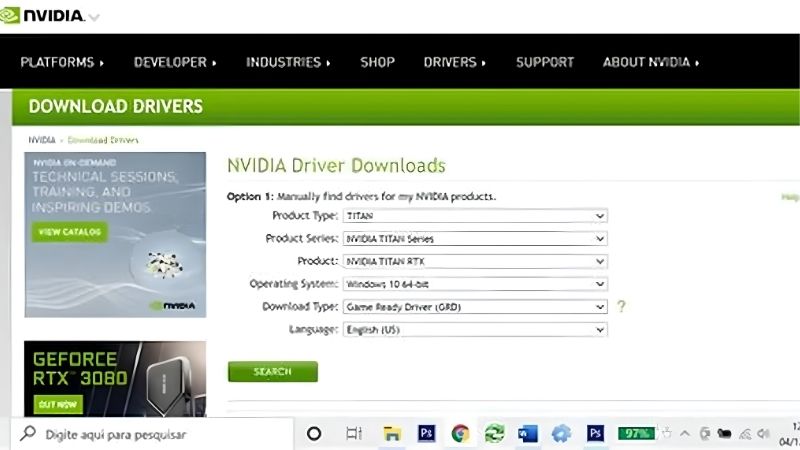The height and width of the screenshot is (450, 800).
Task: Open the Product Series dropdown
Action: pyautogui.click(x=475, y=238)
